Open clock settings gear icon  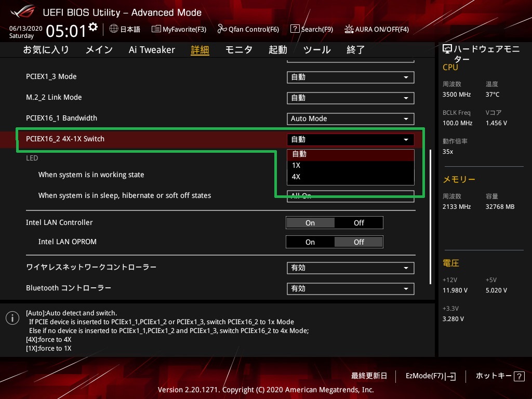[93, 27]
